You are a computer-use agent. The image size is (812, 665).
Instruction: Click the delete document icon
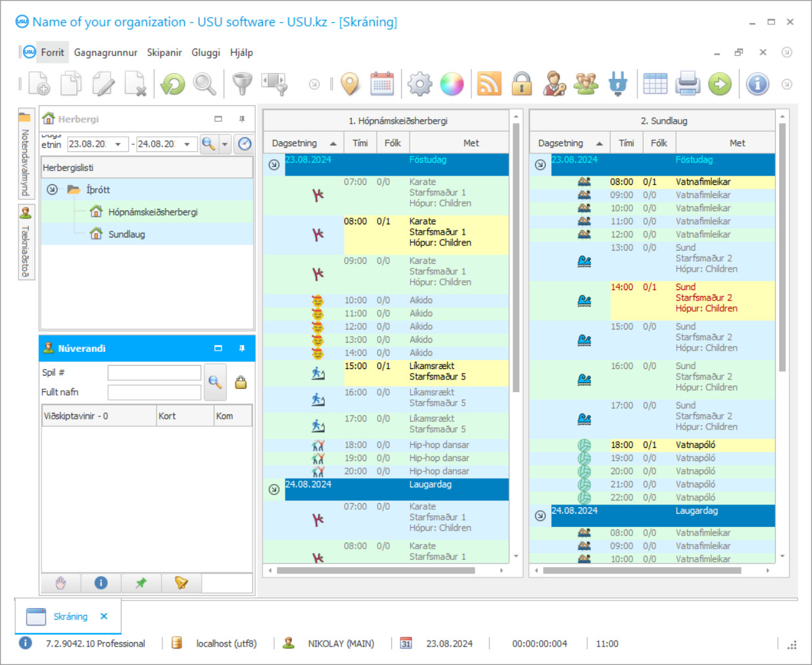coord(135,84)
